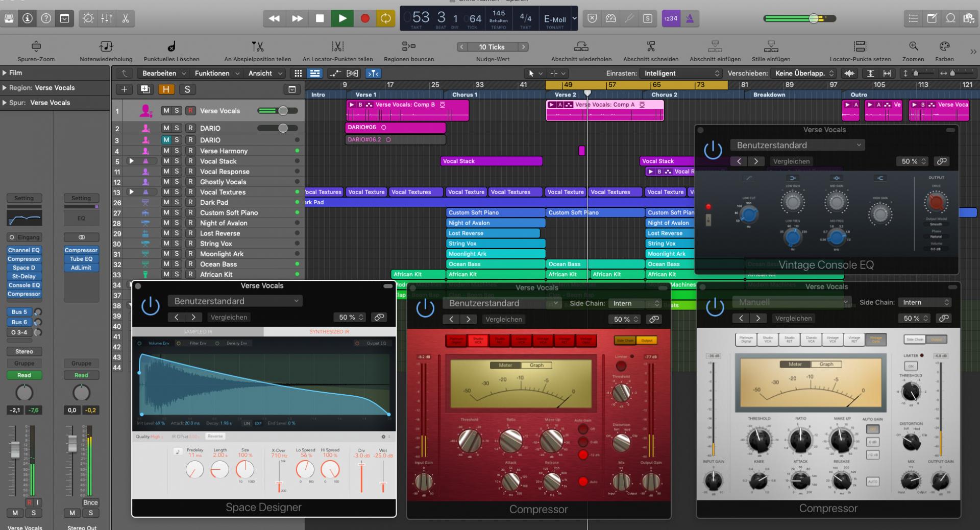Mute the Ocean Bass track
Image resolution: width=980 pixels, height=530 pixels.
(166, 264)
